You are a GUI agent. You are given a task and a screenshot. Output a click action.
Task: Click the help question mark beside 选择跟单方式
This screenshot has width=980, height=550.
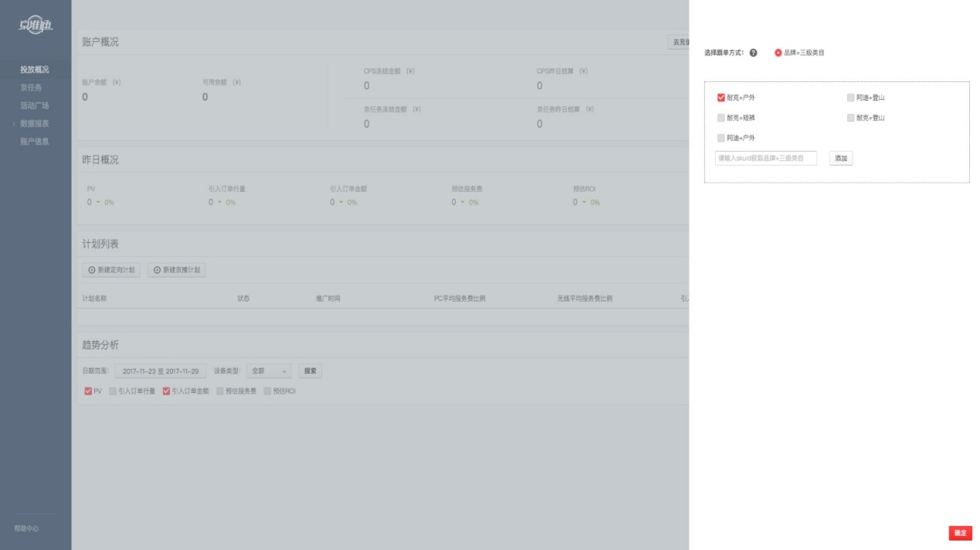pyautogui.click(x=754, y=53)
